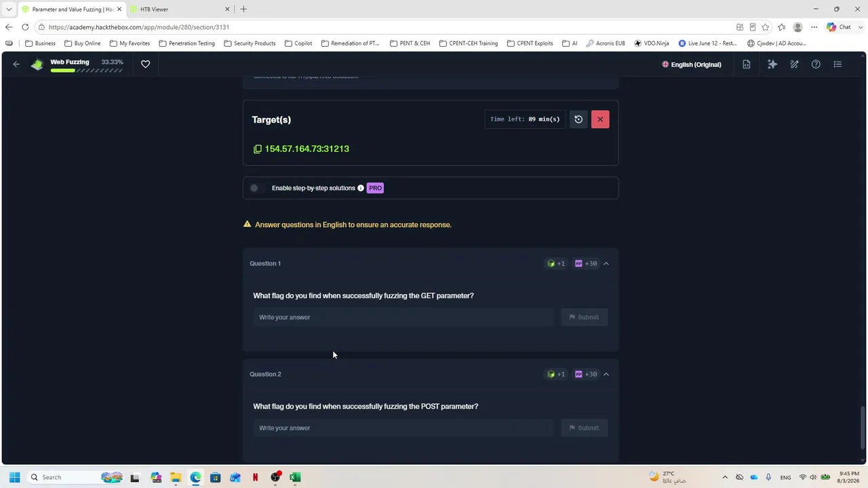Go back using the module back arrow
This screenshot has height=488, width=868.
point(16,64)
